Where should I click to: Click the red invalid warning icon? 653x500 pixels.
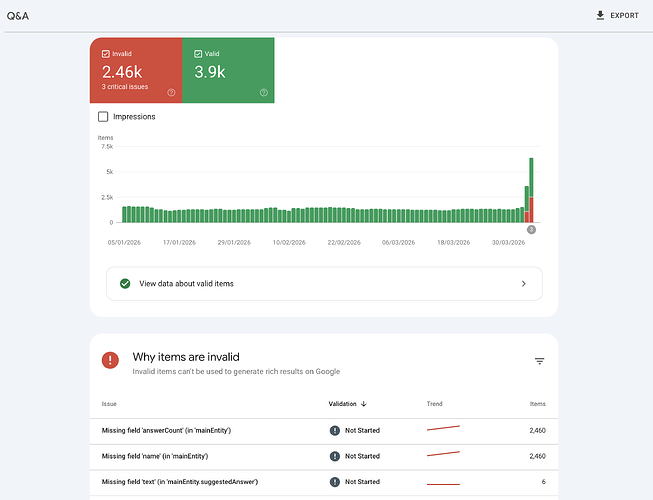click(x=110, y=360)
